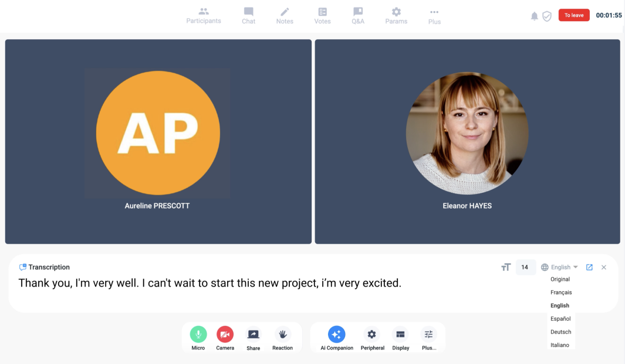
Task: Toggle the Micro microphone button
Action: click(198, 335)
